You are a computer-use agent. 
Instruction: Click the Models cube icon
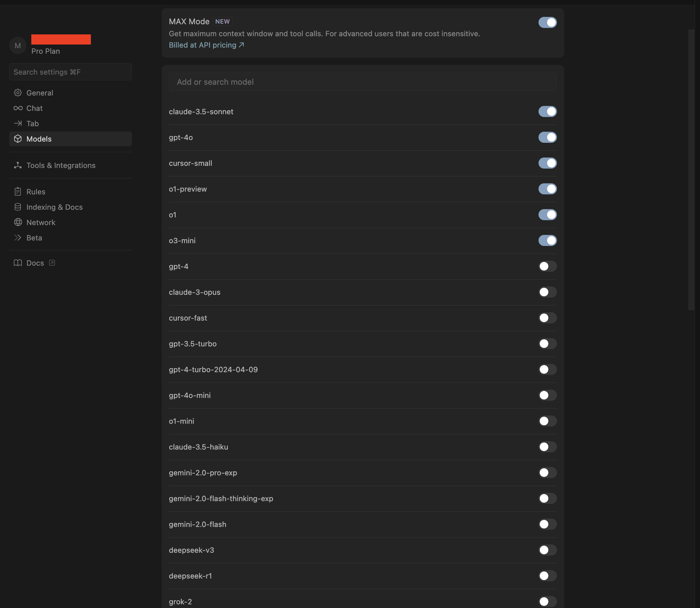point(17,139)
